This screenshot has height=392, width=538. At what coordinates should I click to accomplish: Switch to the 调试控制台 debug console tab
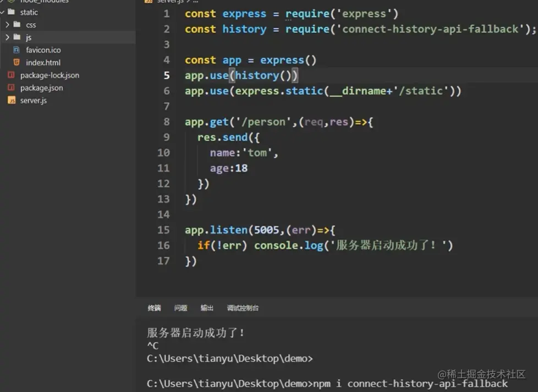click(x=243, y=308)
